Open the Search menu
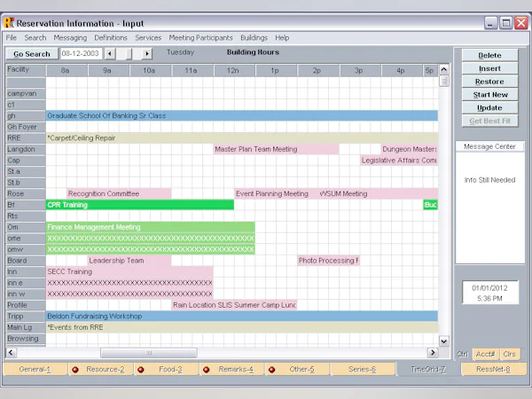Viewport: 532px width, 399px height. [x=35, y=37]
